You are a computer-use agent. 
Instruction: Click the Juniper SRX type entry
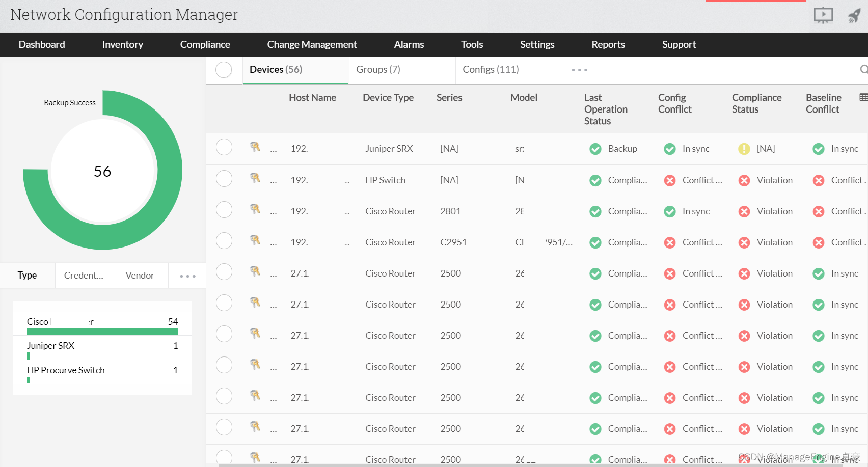[102, 348]
